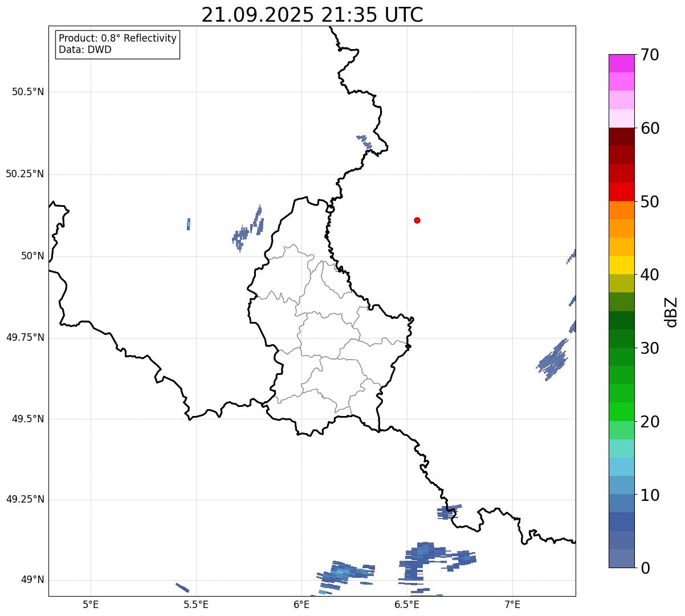Click the latitude label 50°N
685x616 pixels.
[32, 256]
